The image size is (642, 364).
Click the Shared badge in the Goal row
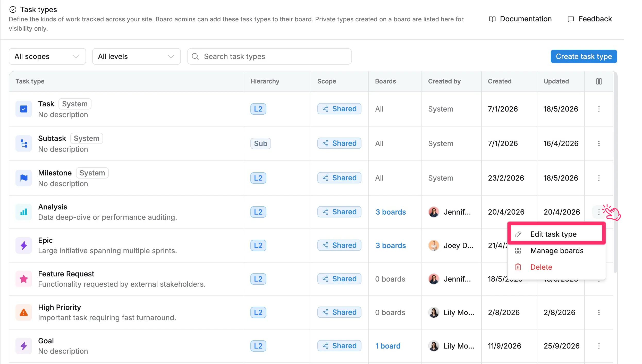[339, 346]
